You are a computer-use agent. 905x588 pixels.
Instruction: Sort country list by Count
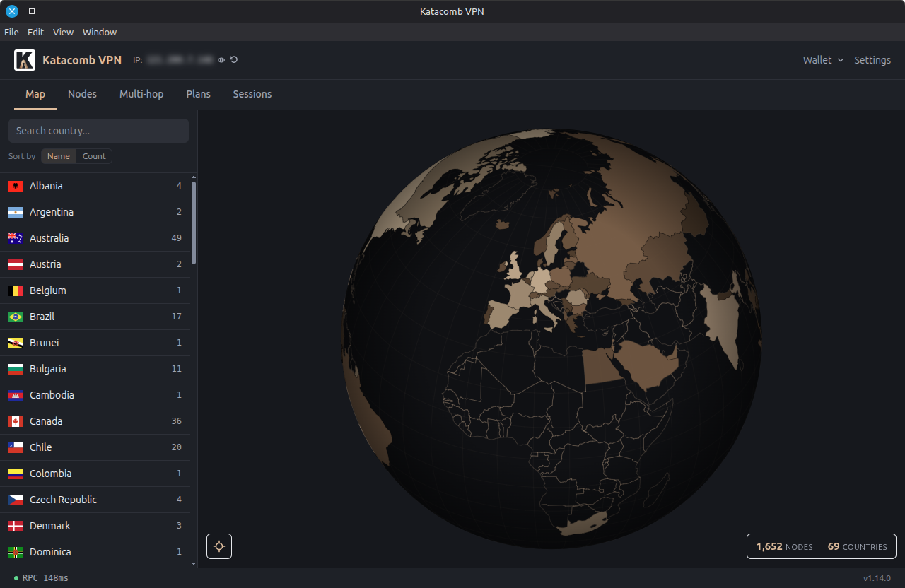click(94, 156)
